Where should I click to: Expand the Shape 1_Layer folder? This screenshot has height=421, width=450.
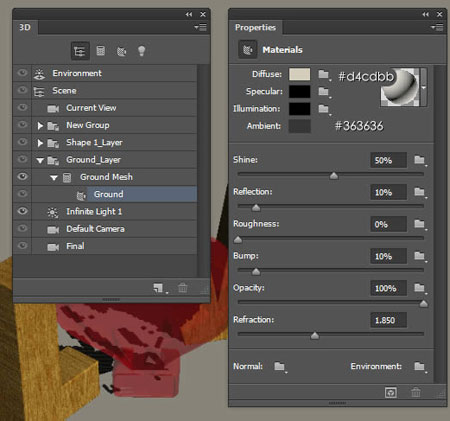point(40,143)
